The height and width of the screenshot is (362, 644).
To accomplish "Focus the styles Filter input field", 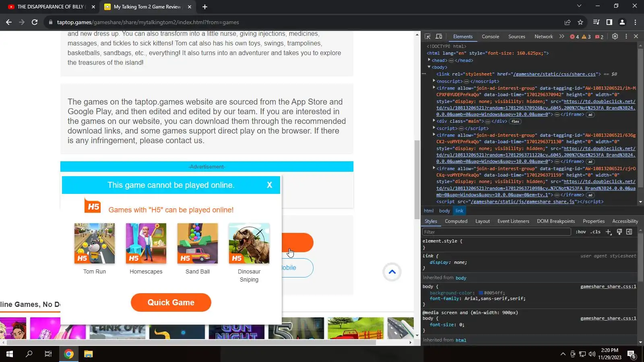I will point(496,232).
